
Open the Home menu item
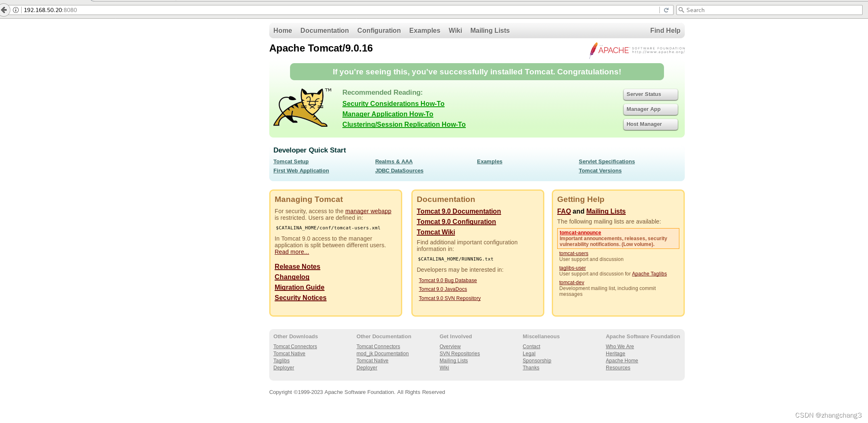[283, 30]
